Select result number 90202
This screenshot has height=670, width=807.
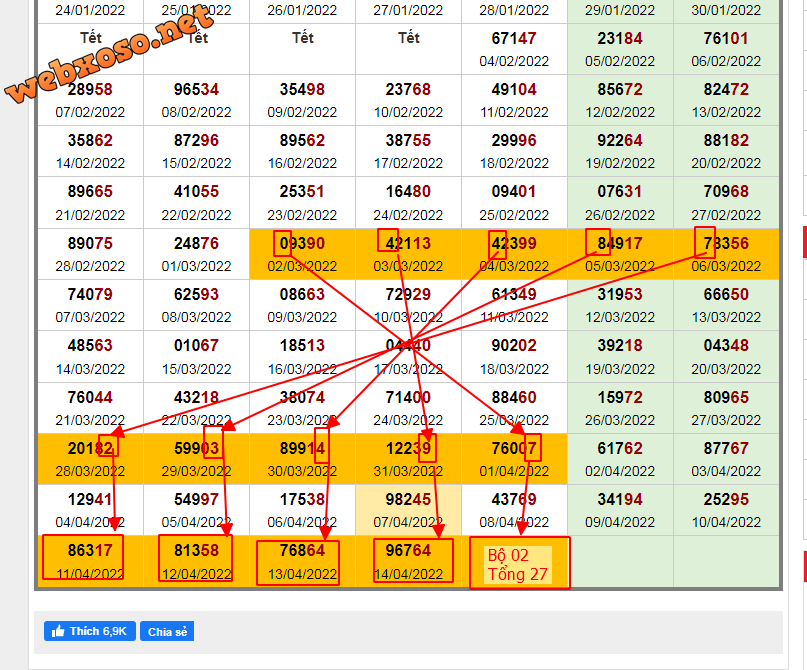pyautogui.click(x=514, y=345)
